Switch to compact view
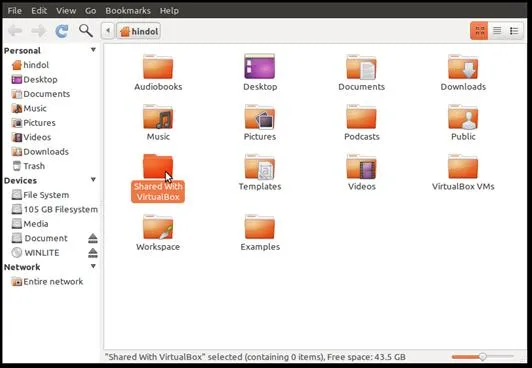This screenshot has height=368, width=532. pyautogui.click(x=514, y=31)
